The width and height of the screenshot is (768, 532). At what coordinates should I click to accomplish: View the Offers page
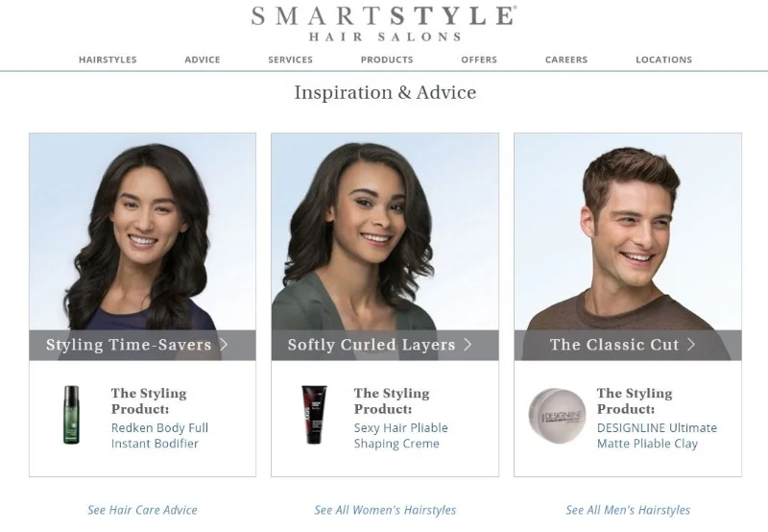point(479,60)
